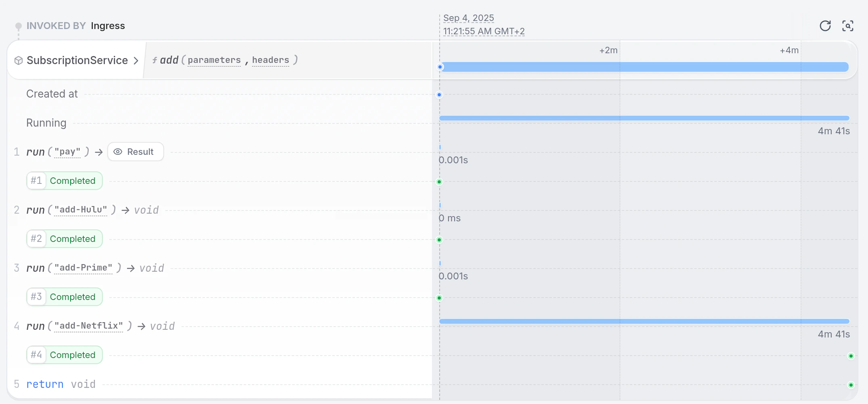Open the Result button for run pay

click(136, 152)
